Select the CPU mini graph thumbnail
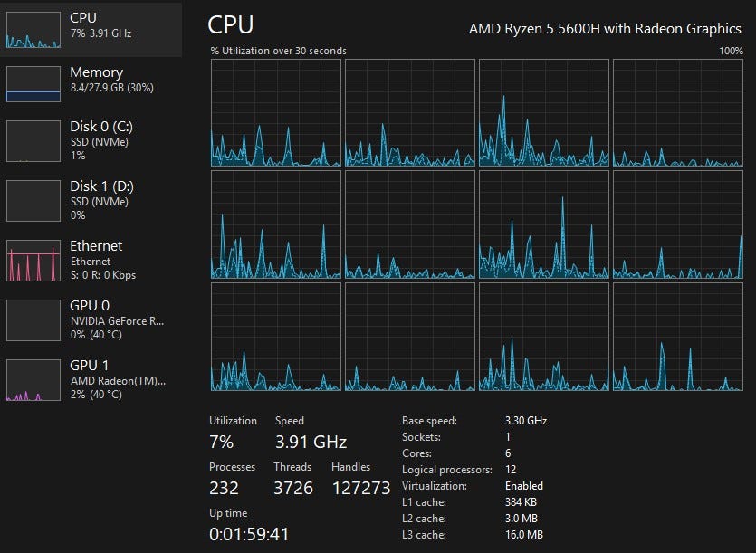The image size is (756, 553). tap(33, 30)
